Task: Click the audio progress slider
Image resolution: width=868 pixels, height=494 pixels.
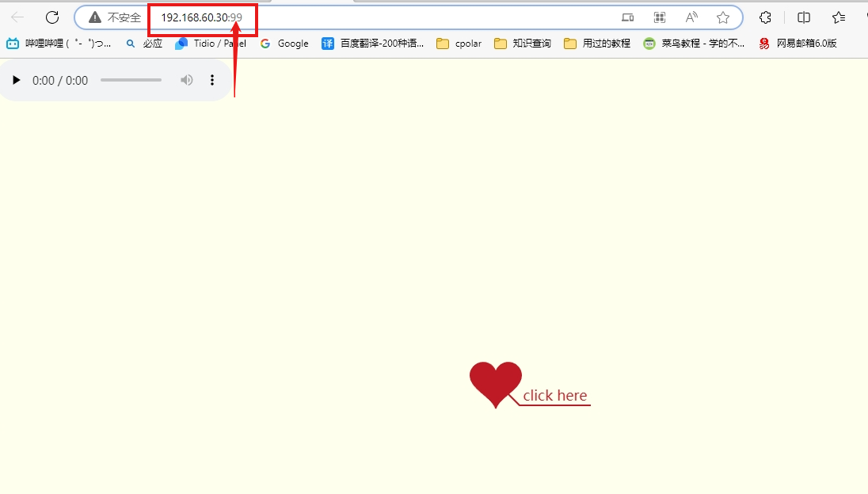Action: point(131,80)
